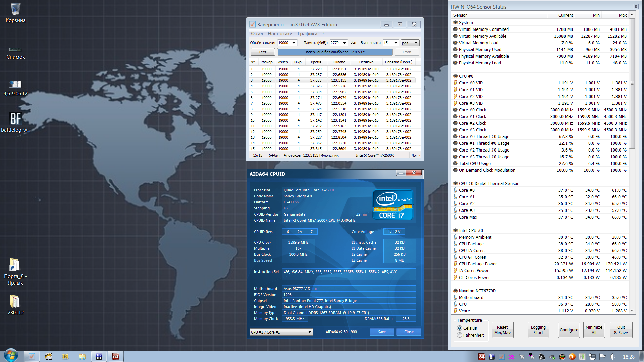
Task: Click Save in AIDA64 CPUID
Action: [x=382, y=332]
